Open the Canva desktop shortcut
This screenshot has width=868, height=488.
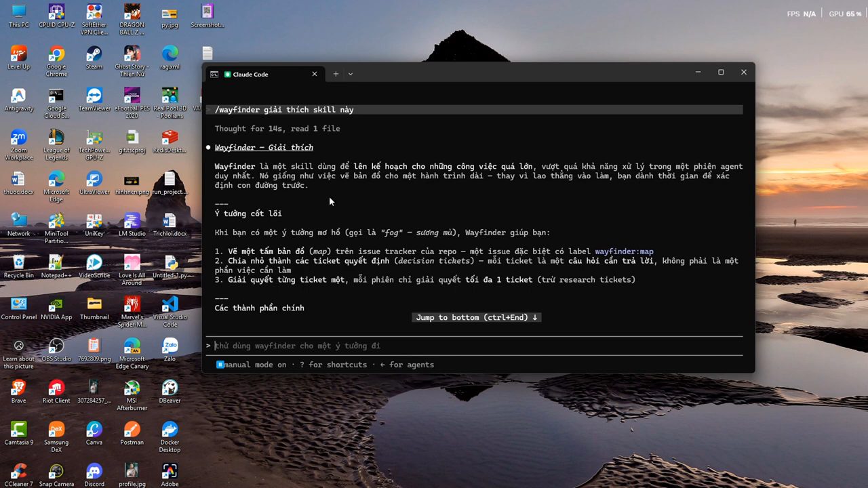(94, 434)
